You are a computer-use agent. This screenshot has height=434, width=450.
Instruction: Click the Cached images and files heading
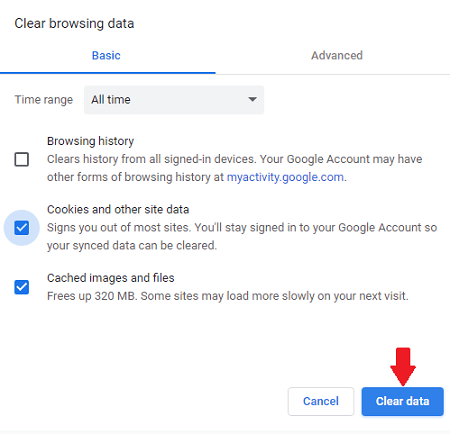tap(111, 278)
